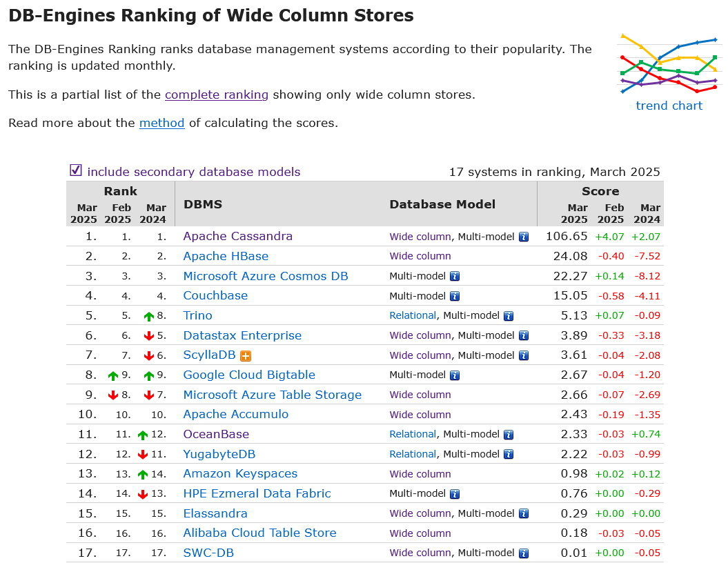Open OceanBase DBMS link

point(216,435)
